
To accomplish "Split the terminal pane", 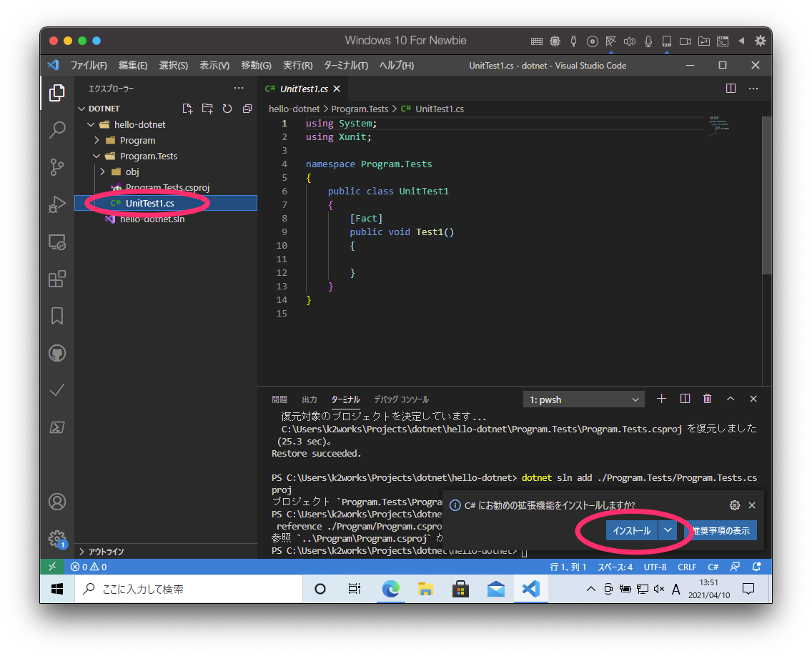I will coord(685,399).
